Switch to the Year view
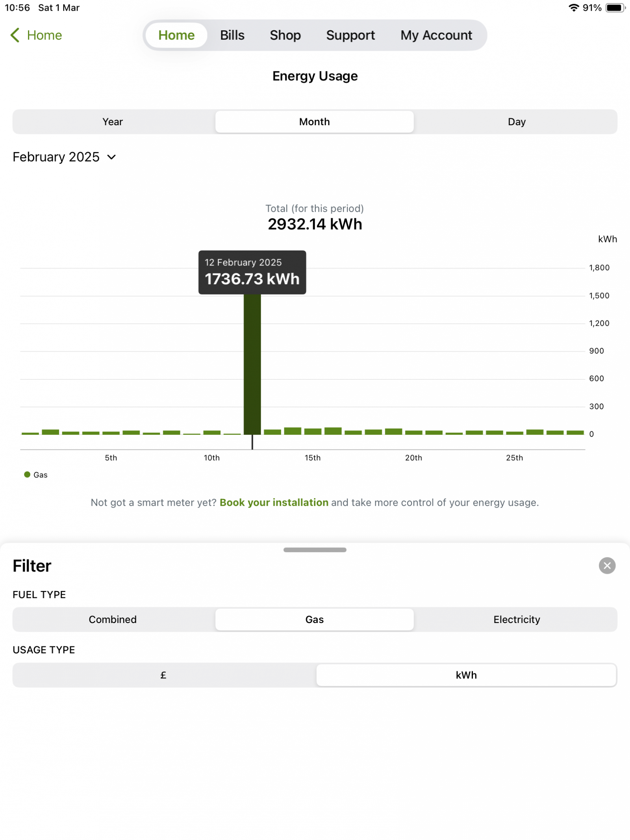This screenshot has height=840, width=630. (x=113, y=122)
